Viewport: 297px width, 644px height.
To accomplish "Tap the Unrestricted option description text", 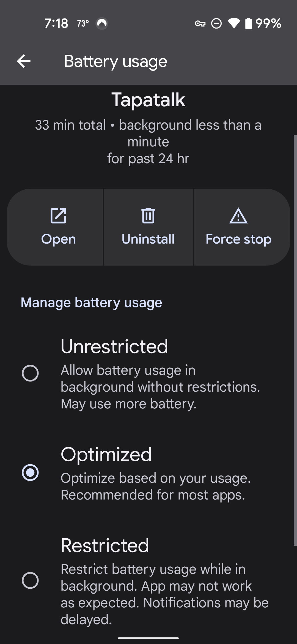I will (x=160, y=387).
